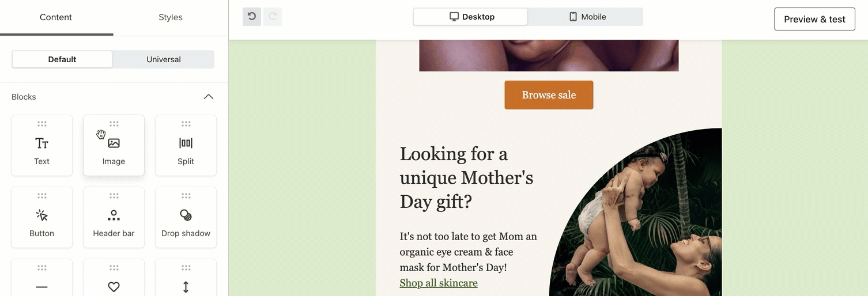Viewport: 868px width, 296px height.
Task: Choose the Split block icon
Action: click(x=186, y=143)
